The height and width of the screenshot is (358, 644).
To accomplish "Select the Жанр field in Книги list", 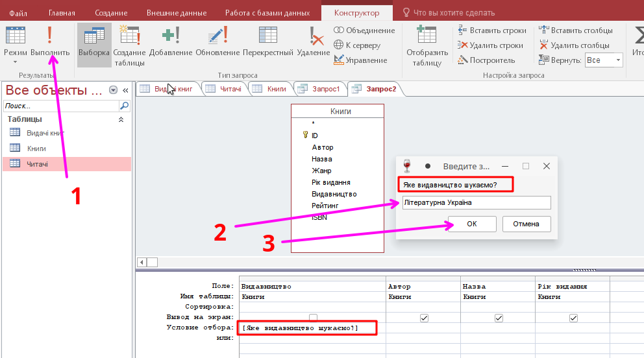I will [x=321, y=171].
